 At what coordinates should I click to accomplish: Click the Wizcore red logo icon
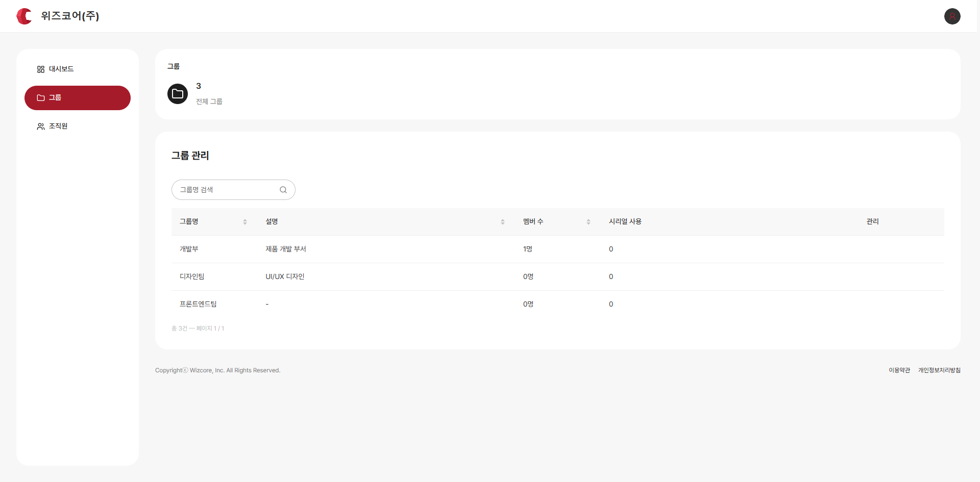(24, 16)
